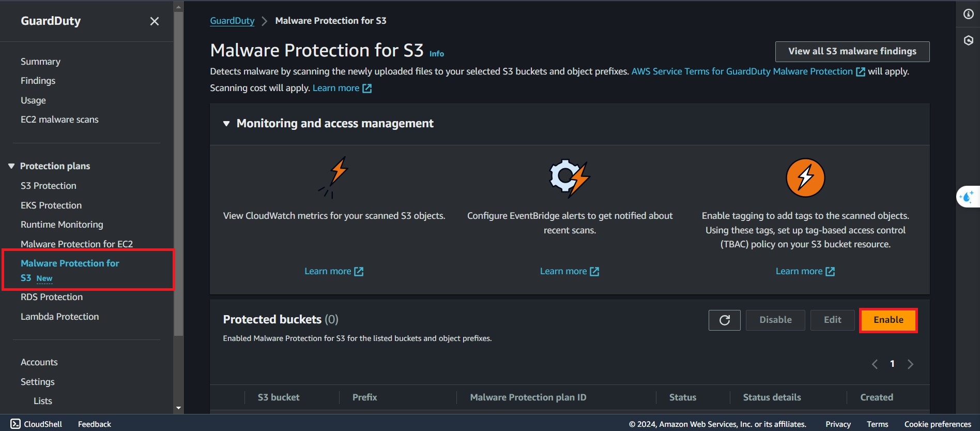Viewport: 980px width, 431px height.
Task: Collapse Monitoring and access management section
Action: (x=226, y=124)
